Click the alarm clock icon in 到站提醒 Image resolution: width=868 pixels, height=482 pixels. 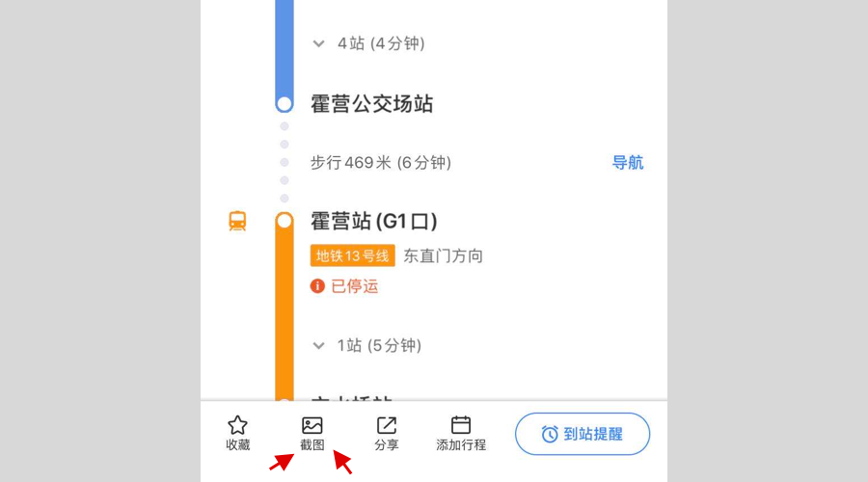point(550,435)
